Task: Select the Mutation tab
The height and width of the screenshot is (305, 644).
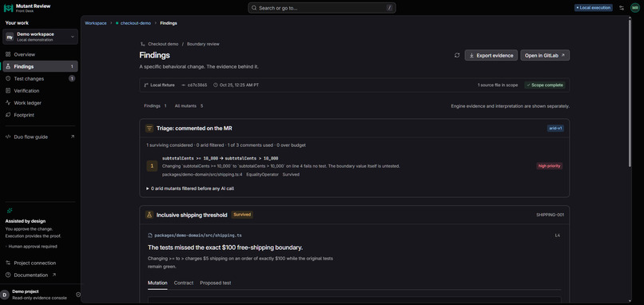Action: (157, 283)
